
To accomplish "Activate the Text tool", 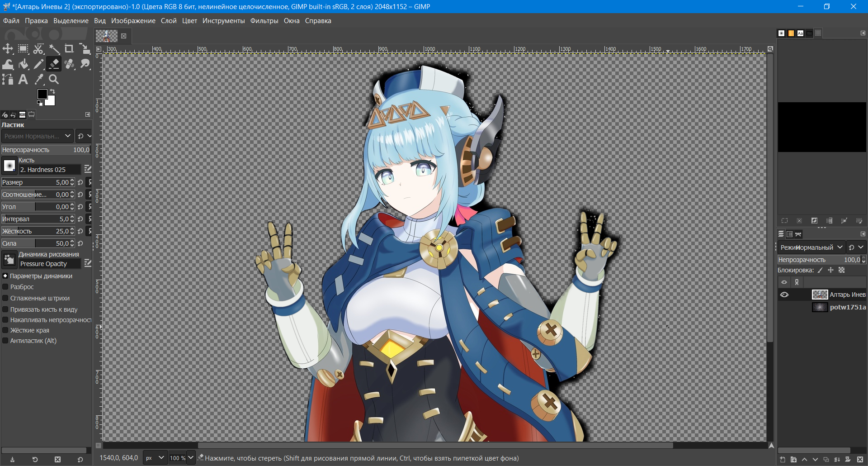I will [23, 80].
